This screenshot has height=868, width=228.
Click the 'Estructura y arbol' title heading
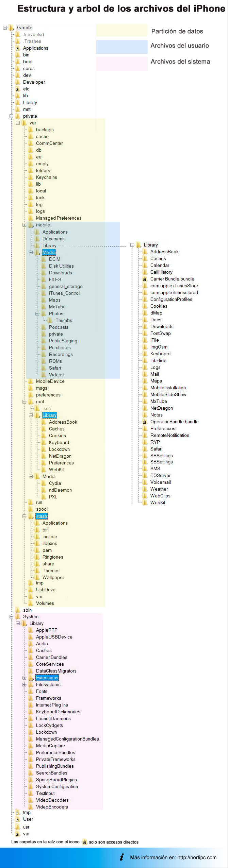coord(121,9)
